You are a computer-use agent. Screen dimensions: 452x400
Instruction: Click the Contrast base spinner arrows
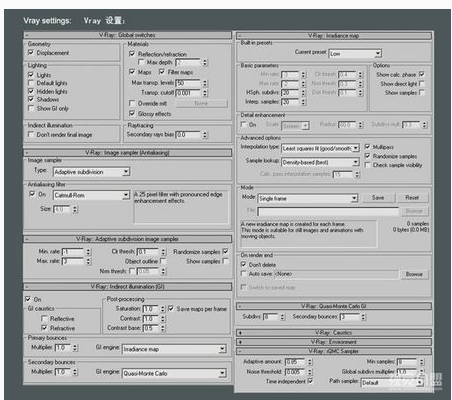point(163,328)
